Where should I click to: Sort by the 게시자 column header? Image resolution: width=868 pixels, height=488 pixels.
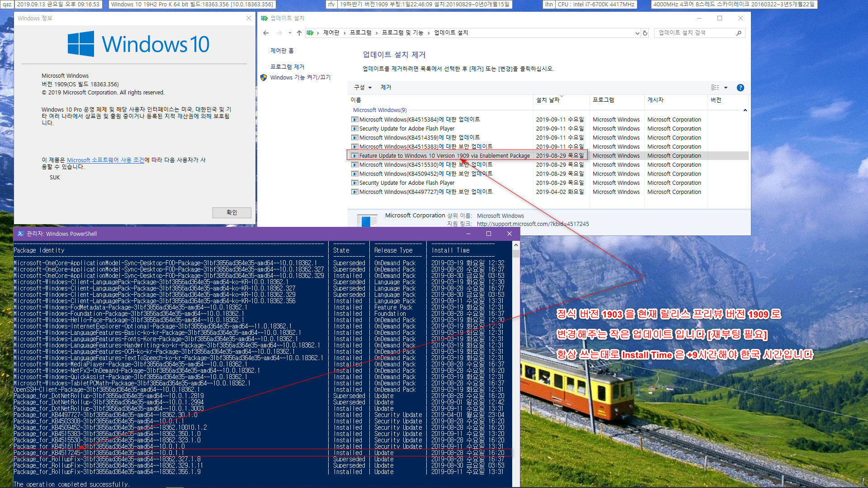(x=676, y=100)
